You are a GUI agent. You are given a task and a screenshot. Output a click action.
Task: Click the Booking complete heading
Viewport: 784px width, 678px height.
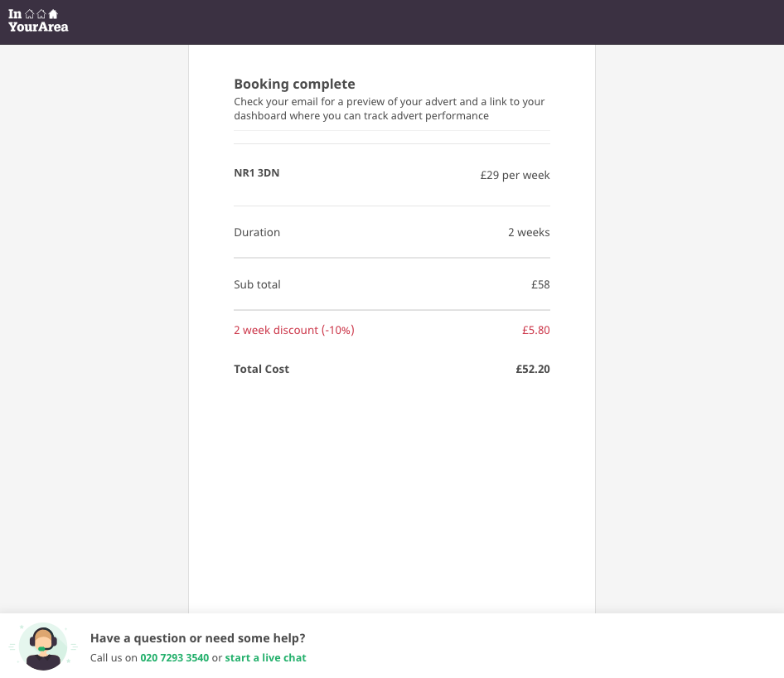(294, 84)
